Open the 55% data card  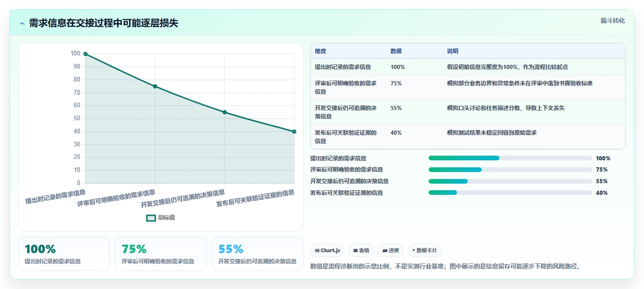coord(257,254)
